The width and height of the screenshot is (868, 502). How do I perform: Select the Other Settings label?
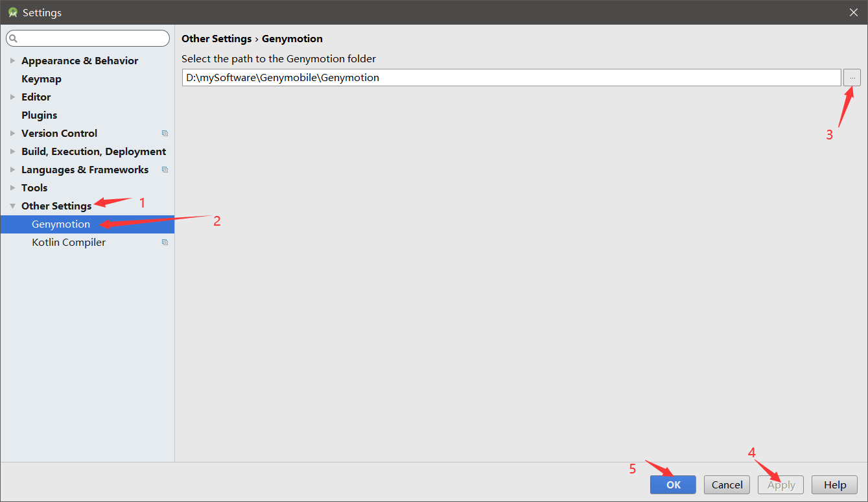(x=56, y=206)
